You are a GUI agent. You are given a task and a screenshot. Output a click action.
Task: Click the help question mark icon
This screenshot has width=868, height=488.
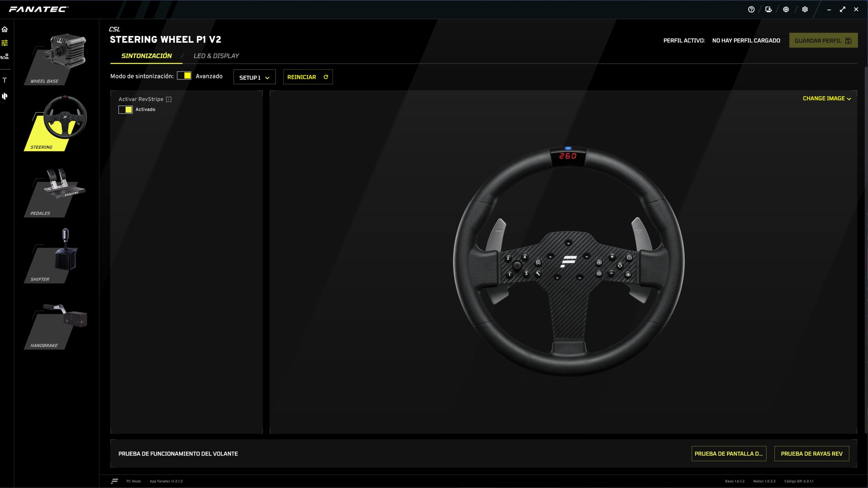(751, 9)
